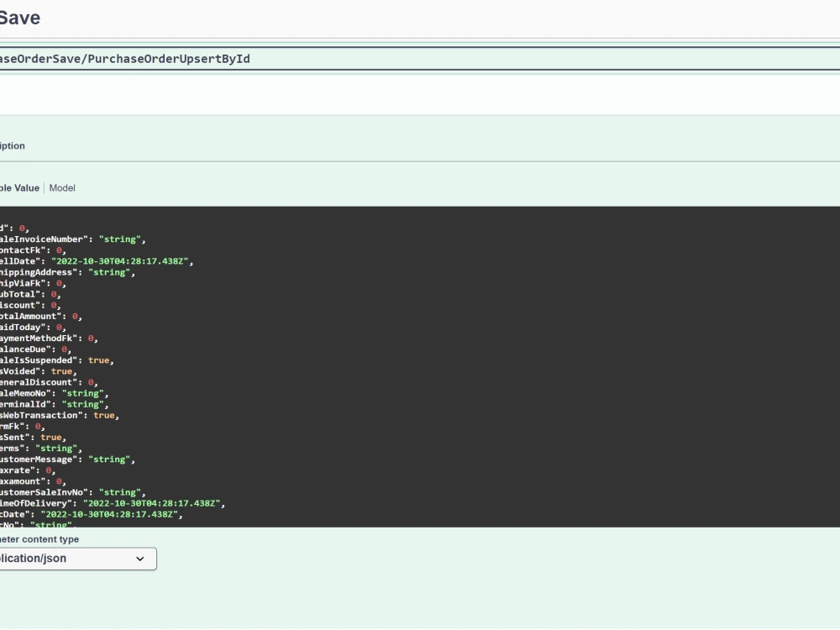840x630 pixels.
Task: Click the BalanceDue: 0 line
Action: tap(36, 349)
